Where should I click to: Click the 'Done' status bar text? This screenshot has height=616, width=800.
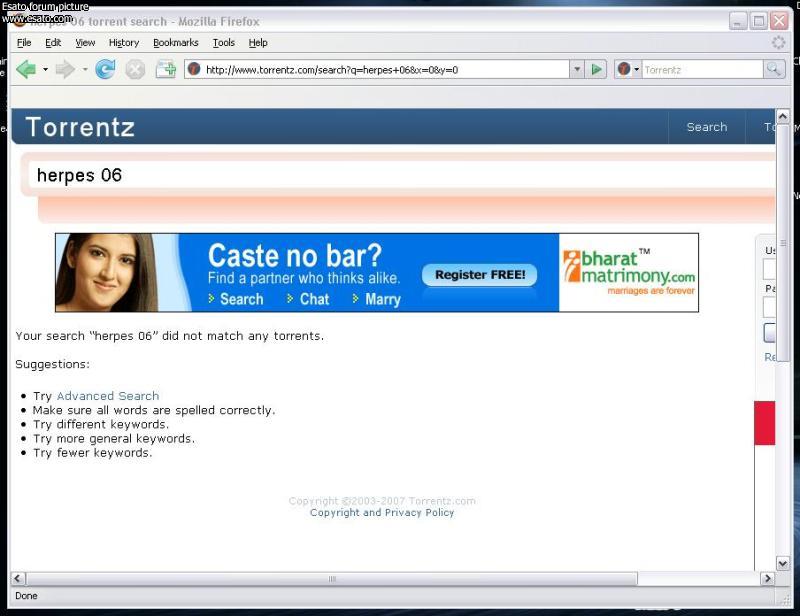point(27,596)
